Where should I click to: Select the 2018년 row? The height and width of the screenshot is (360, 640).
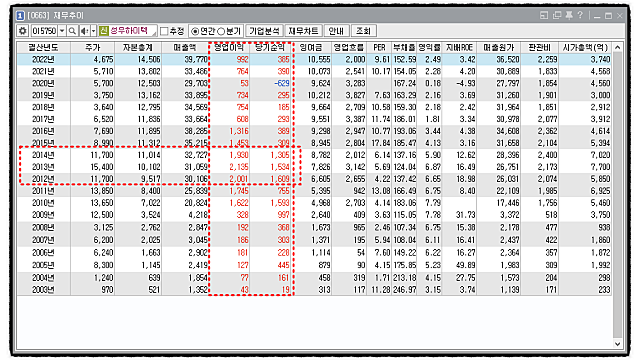click(314, 107)
